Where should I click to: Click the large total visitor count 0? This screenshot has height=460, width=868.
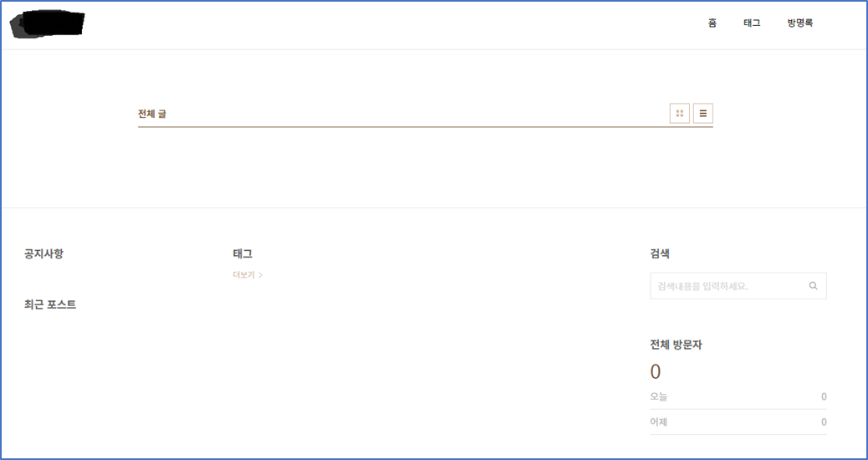[656, 372]
